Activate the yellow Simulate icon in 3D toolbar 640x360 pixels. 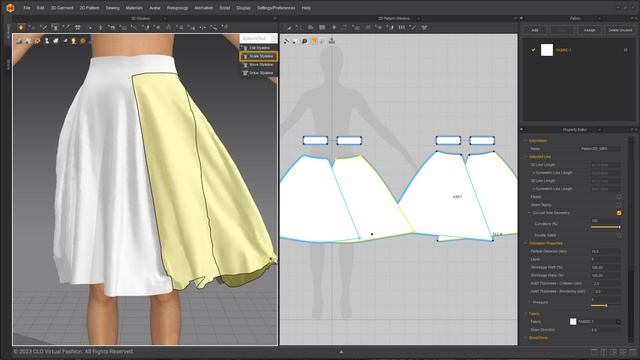(21, 27)
